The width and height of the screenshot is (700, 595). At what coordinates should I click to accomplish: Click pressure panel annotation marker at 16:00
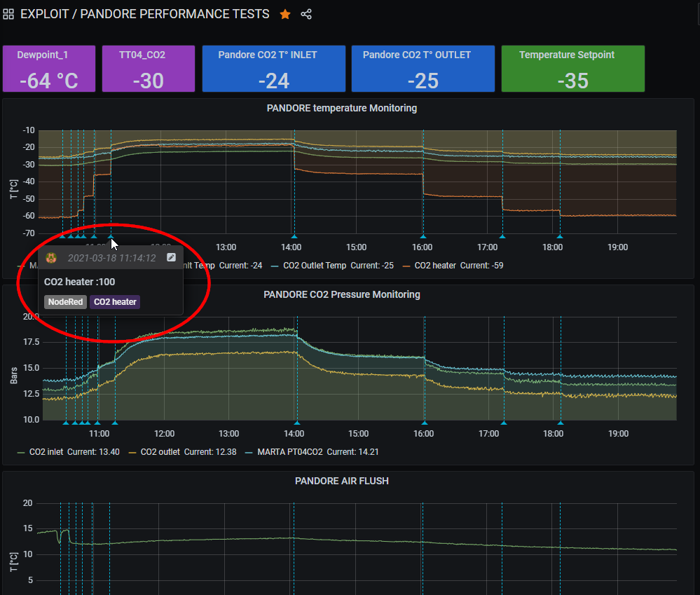pyautogui.click(x=425, y=423)
